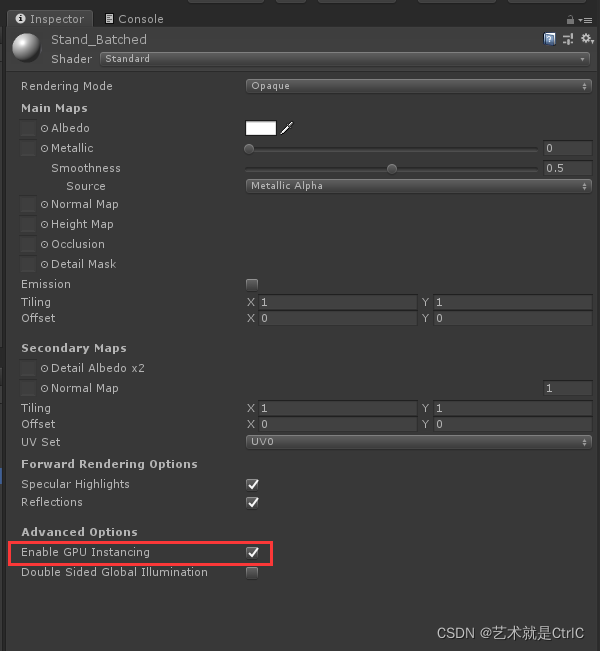Open the white Albedo color swatch
Screen dimensions: 600x651
click(x=261, y=128)
